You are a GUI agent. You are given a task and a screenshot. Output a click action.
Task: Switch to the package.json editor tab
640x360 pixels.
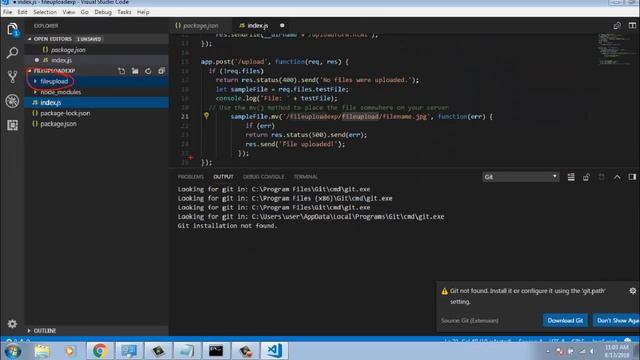click(200, 26)
